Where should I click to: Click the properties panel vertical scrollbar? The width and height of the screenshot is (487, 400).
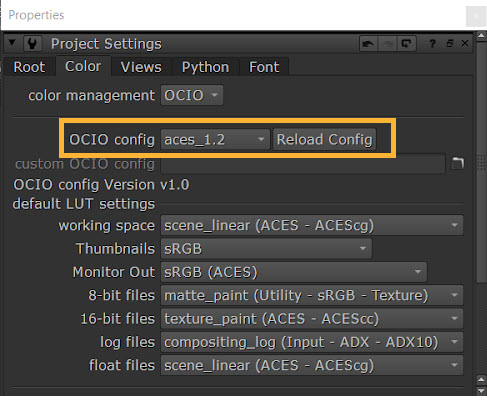pyautogui.click(x=481, y=213)
